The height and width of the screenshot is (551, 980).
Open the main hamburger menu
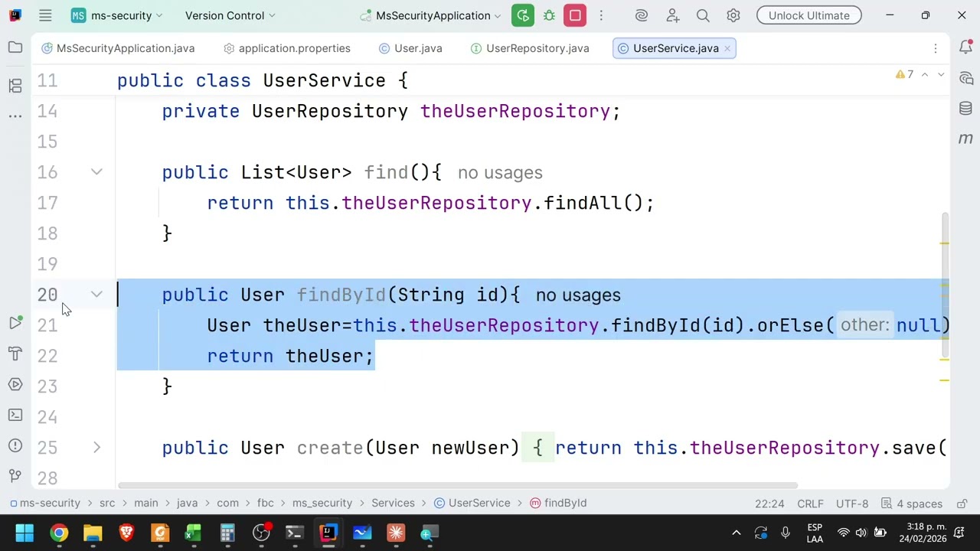coord(45,15)
